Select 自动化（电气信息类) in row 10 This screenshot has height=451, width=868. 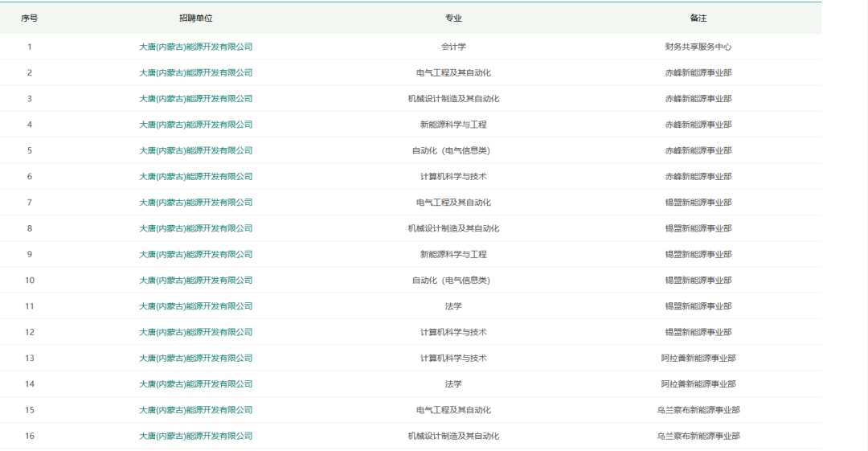(451, 281)
